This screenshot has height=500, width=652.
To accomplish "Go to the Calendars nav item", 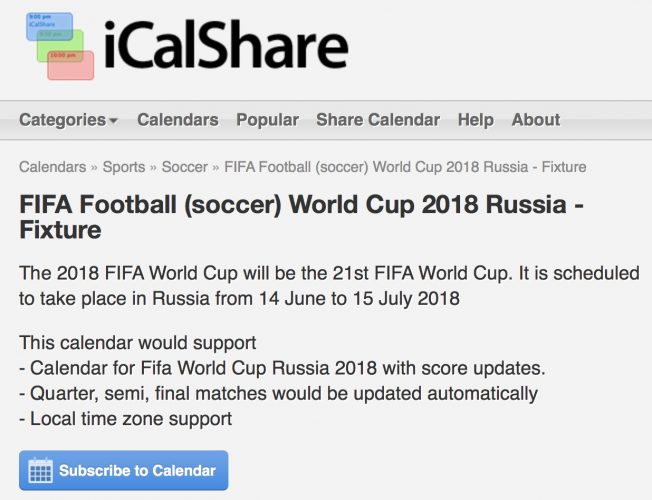I will pyautogui.click(x=177, y=120).
